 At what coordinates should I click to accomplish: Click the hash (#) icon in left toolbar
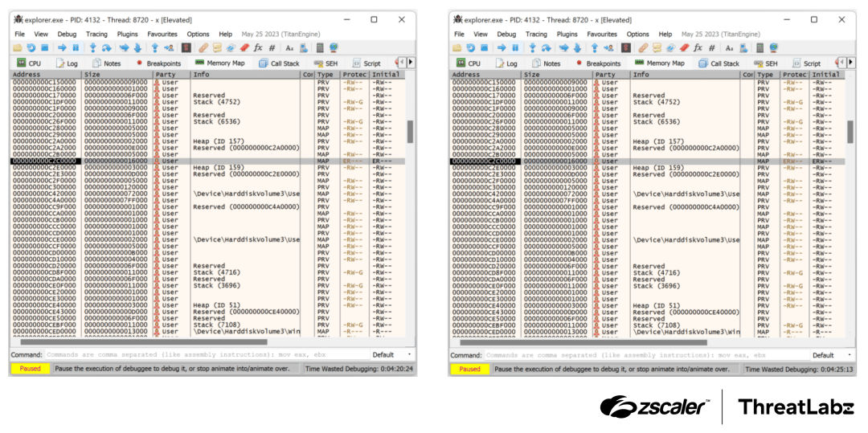click(271, 48)
